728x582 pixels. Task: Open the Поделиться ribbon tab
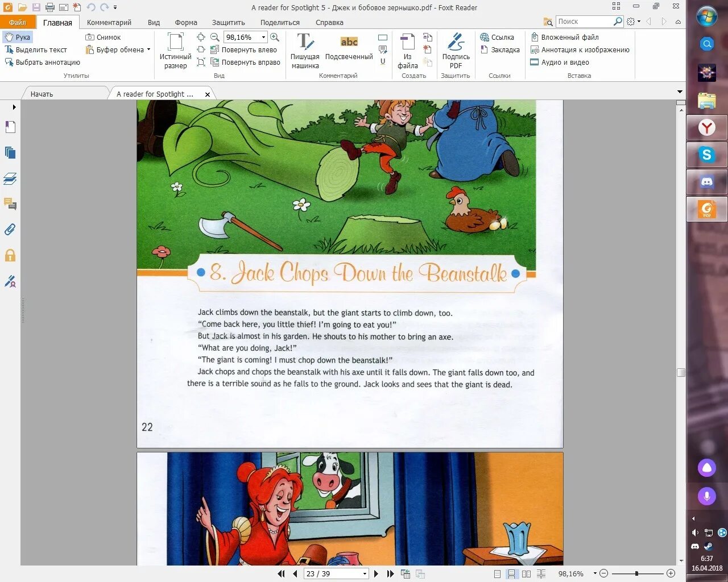280,22
